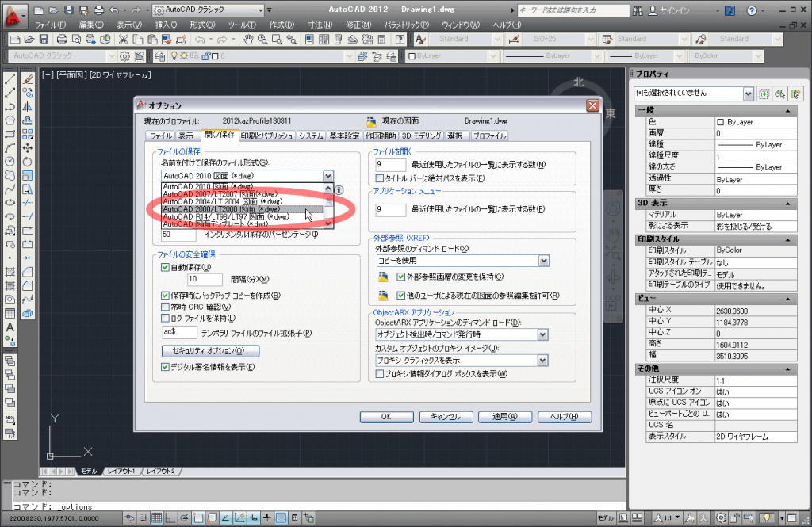Click the autosave interval field showing 10
This screenshot has height=527, width=812.
tap(205, 279)
